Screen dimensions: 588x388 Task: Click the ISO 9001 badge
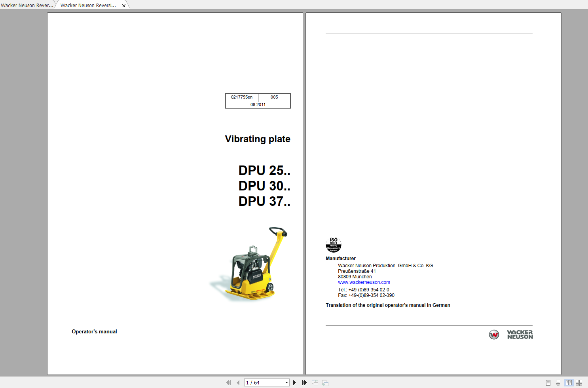[334, 245]
